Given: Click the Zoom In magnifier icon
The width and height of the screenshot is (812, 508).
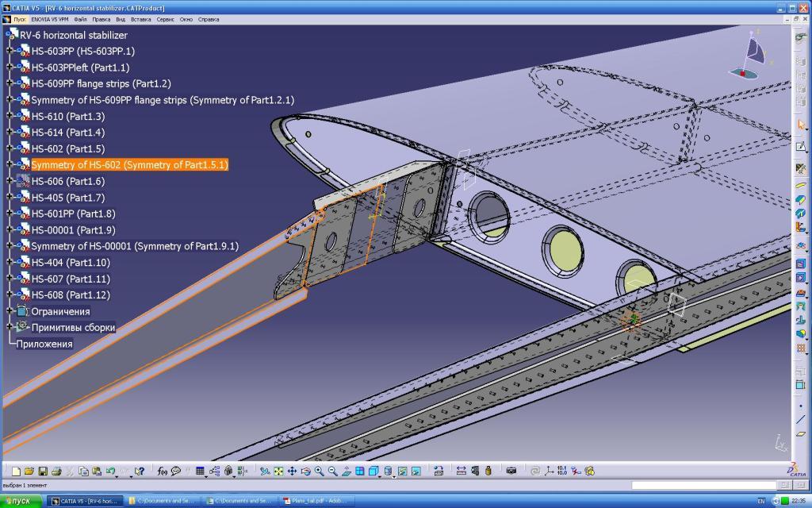Looking at the screenshot, I should (x=319, y=471).
